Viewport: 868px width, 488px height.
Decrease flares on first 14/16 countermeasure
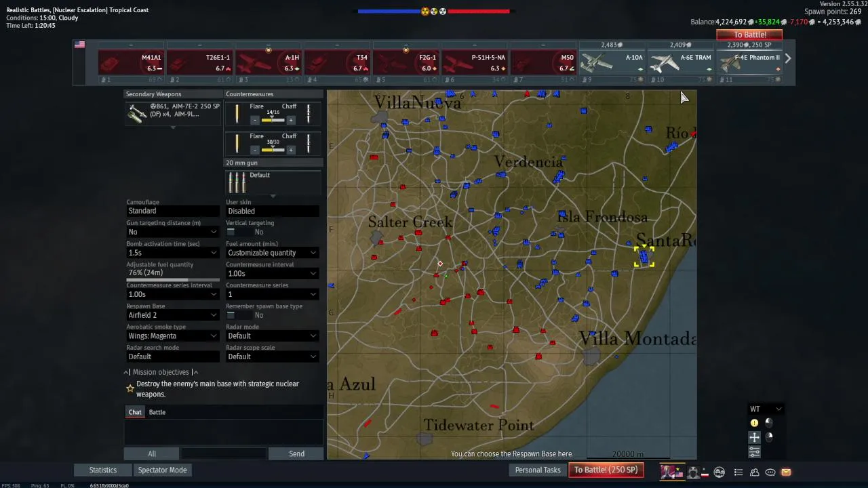(255, 120)
